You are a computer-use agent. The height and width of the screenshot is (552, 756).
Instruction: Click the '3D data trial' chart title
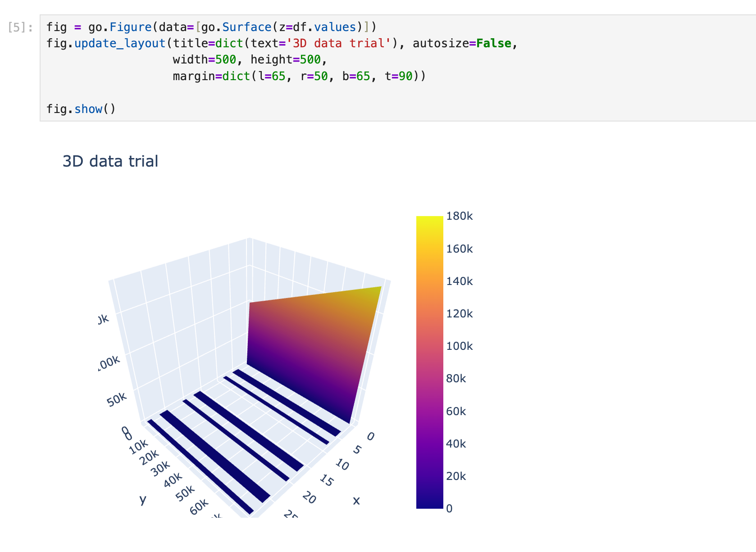tap(110, 161)
